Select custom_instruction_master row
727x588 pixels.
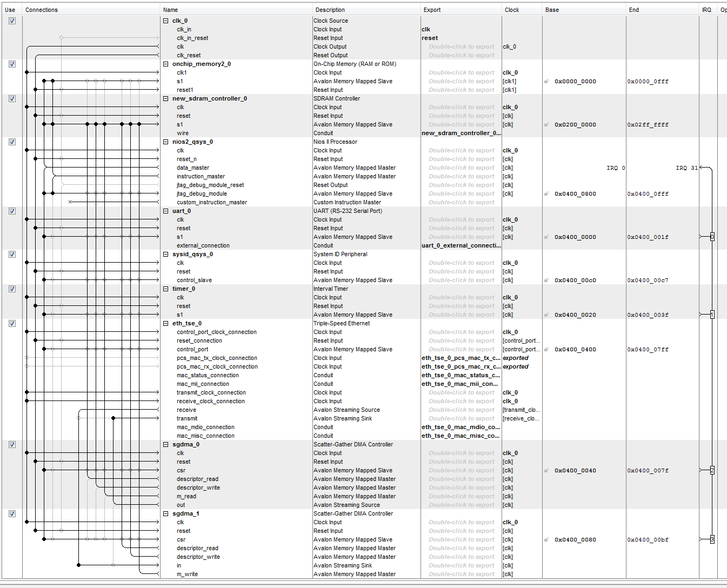[211, 202]
